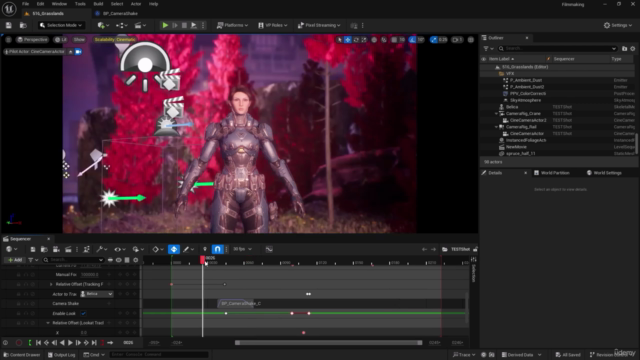Toggle viewport scale snapping
This screenshot has height=360, width=640.
[x=433, y=40]
